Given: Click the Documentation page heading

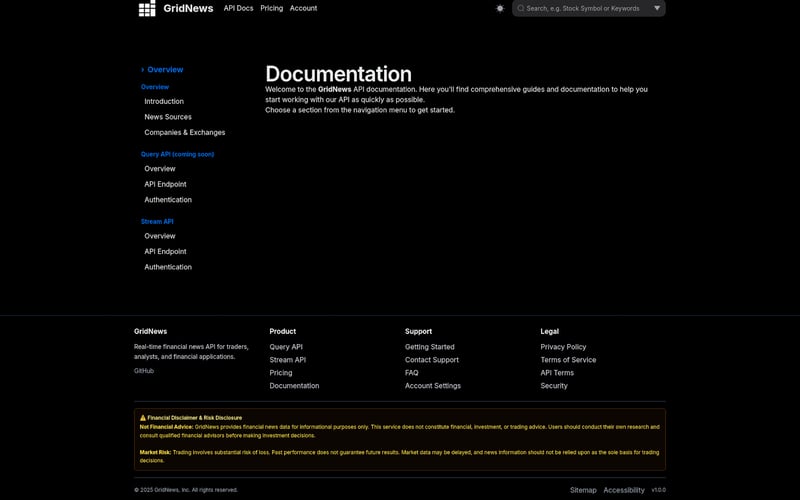Looking at the screenshot, I should [338, 74].
